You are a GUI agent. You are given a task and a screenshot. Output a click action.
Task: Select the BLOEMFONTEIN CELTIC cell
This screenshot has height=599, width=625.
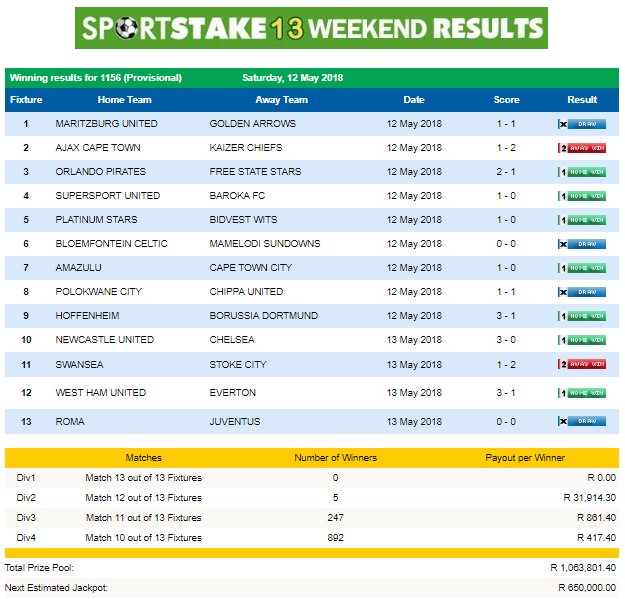112,244
